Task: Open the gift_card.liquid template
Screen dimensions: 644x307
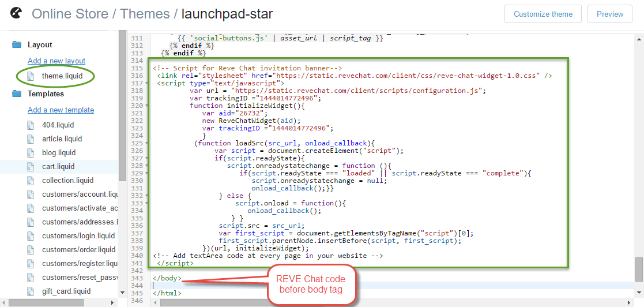Action: point(66,291)
